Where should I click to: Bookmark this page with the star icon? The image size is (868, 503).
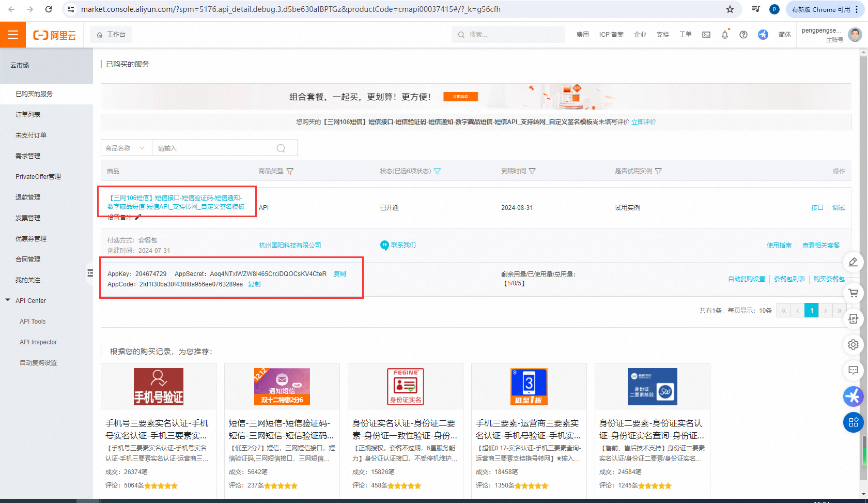[x=730, y=9]
